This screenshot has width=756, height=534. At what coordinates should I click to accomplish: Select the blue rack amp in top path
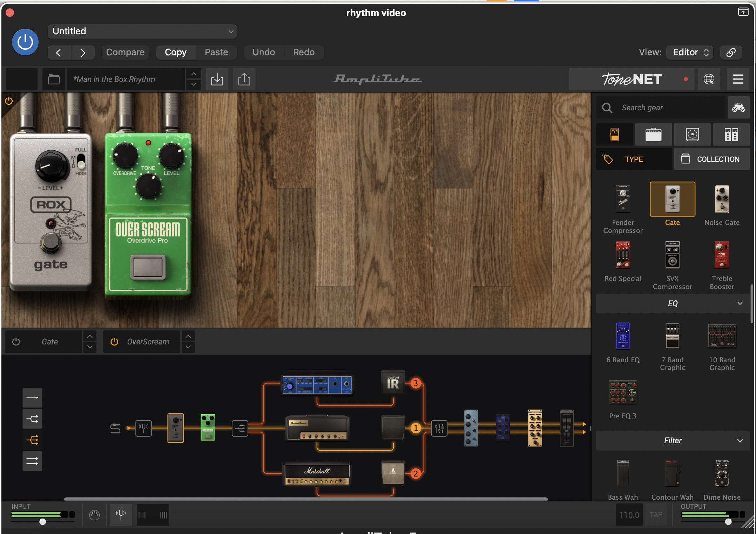[x=317, y=384]
